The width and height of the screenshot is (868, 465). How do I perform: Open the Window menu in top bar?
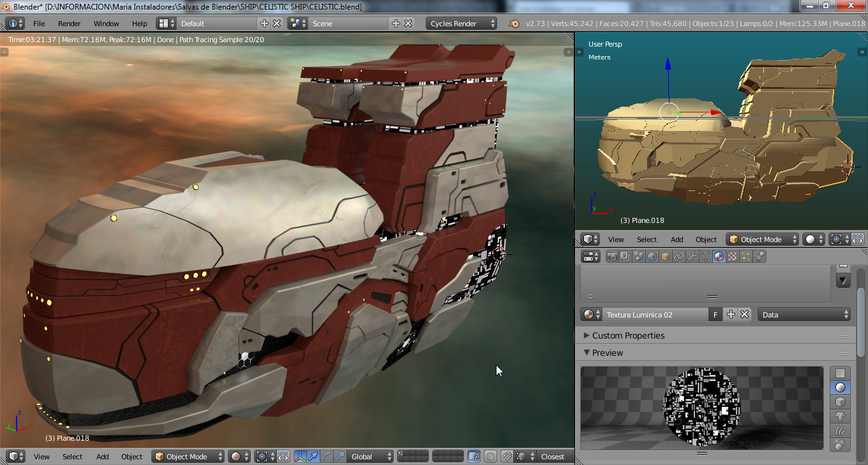(x=106, y=24)
